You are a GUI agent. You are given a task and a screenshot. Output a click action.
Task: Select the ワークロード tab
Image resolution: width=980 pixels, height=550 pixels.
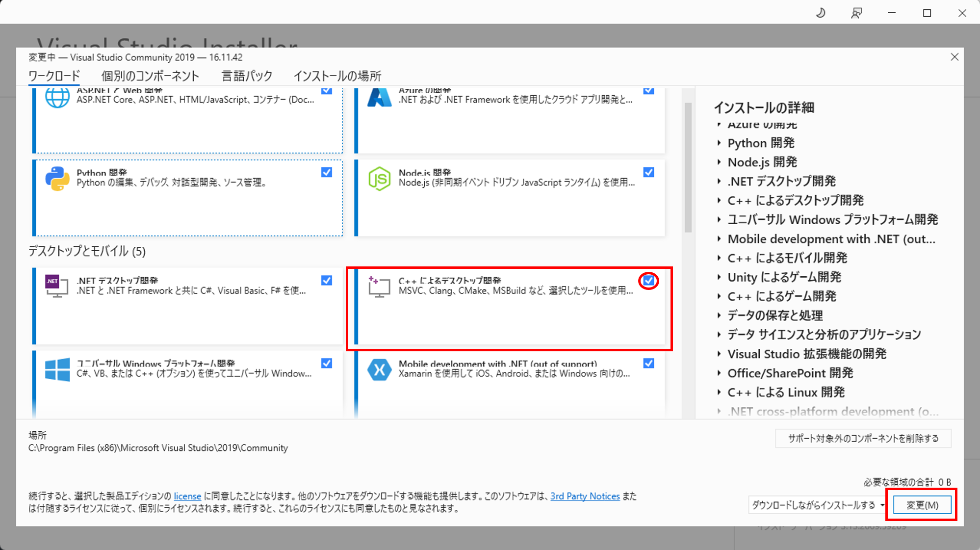pos(54,76)
